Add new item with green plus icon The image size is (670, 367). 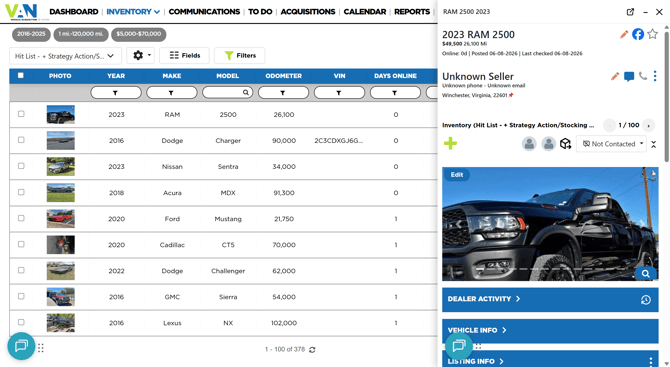coord(450,143)
